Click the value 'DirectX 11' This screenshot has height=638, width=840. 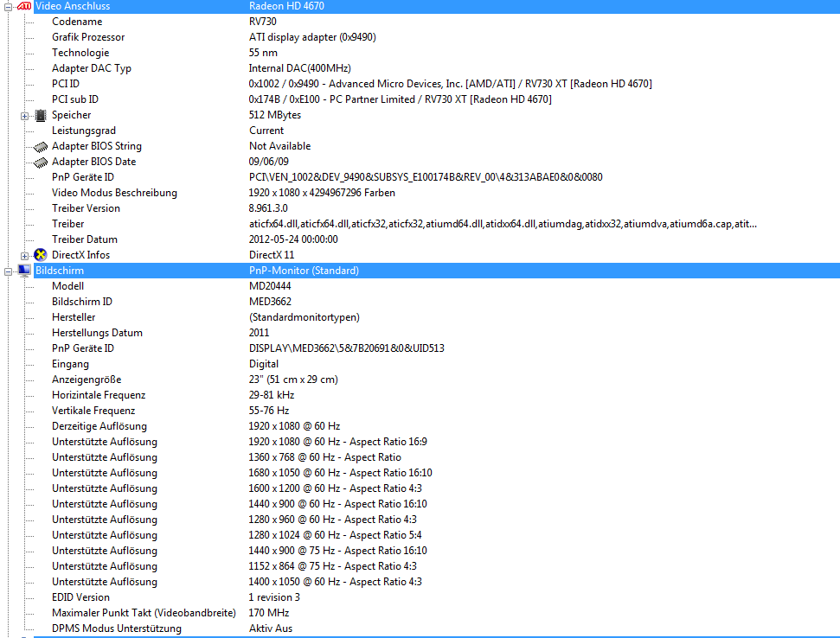[x=272, y=255]
